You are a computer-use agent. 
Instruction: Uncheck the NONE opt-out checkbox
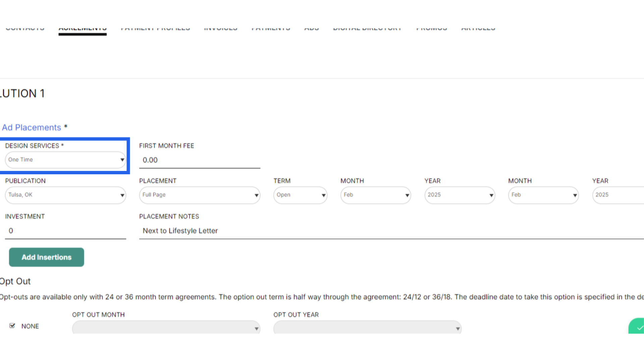(x=12, y=326)
